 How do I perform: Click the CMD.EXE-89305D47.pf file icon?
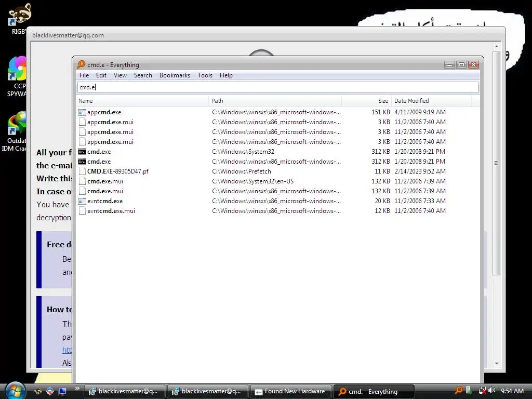pyautogui.click(x=82, y=171)
